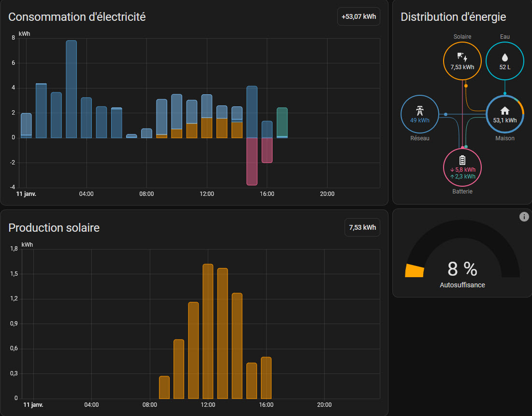Click the Consommation d'électricité card title
The image size is (532, 416).
point(77,16)
